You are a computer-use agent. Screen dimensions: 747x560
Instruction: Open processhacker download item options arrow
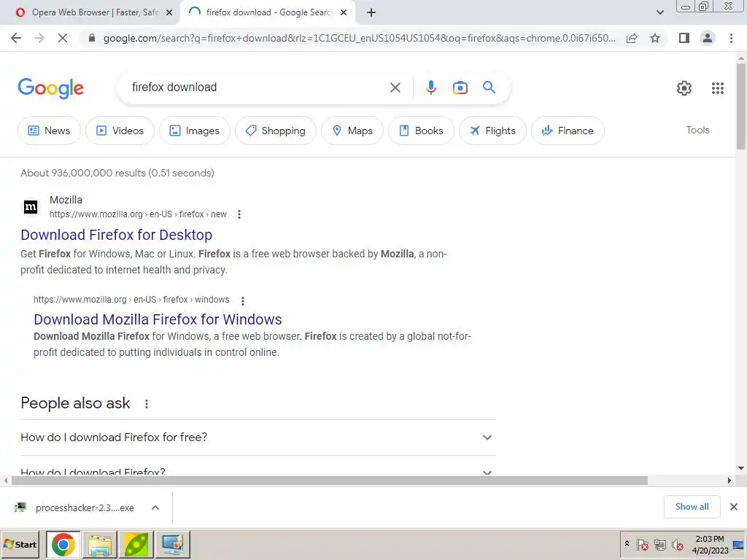point(155,507)
